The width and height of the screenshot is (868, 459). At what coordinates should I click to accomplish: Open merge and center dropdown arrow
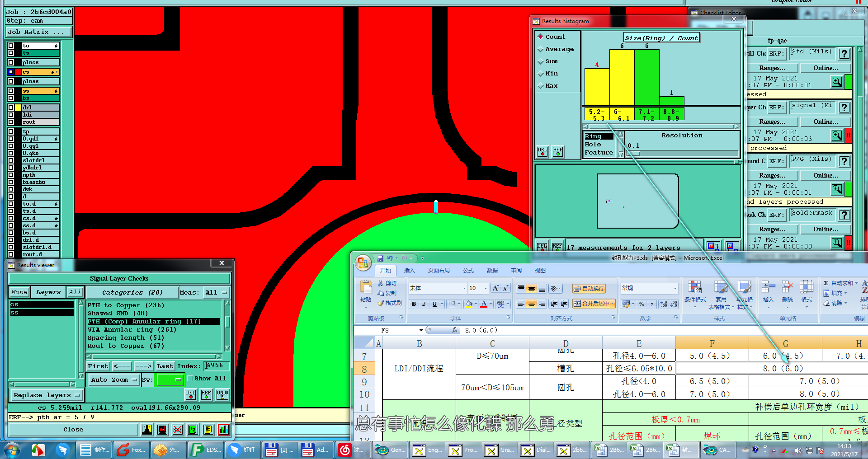pyautogui.click(x=613, y=304)
